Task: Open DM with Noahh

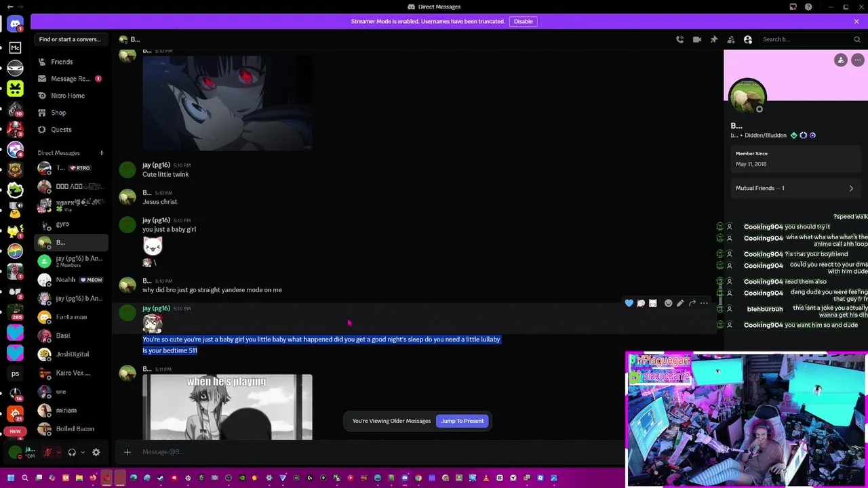Action: tap(71, 280)
